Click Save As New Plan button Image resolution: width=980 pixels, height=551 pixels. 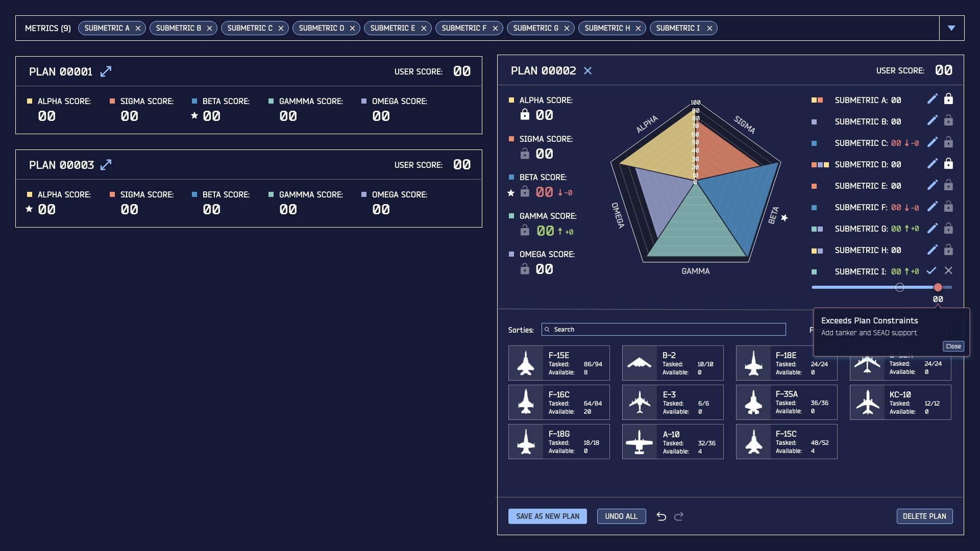(548, 516)
